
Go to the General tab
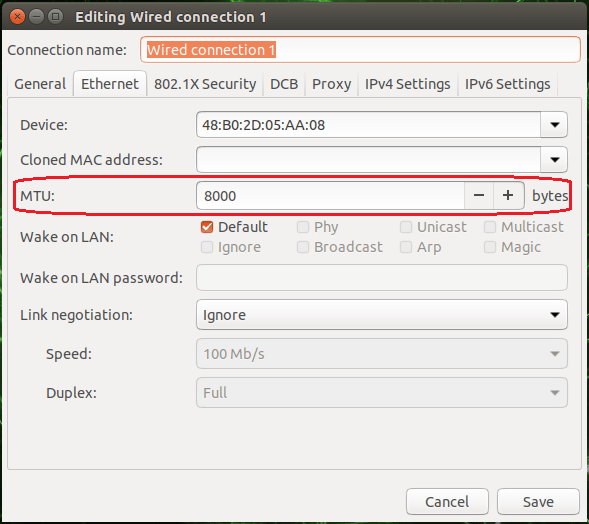coord(40,84)
